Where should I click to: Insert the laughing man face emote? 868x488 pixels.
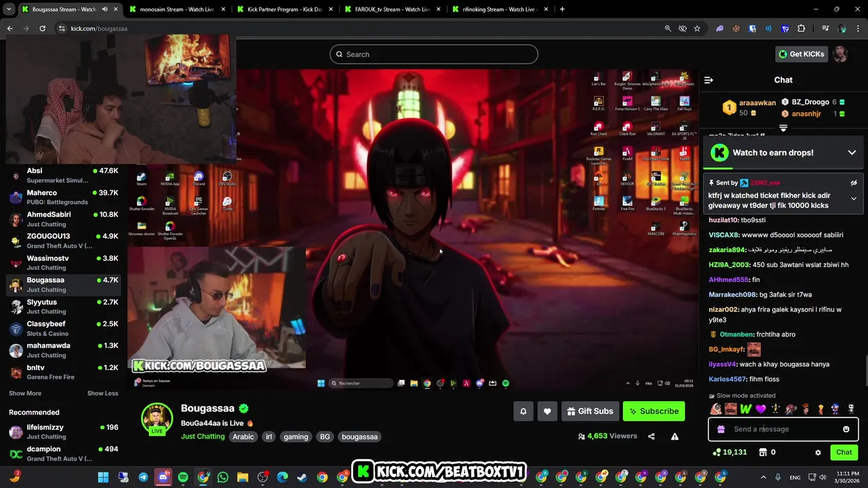point(730,409)
